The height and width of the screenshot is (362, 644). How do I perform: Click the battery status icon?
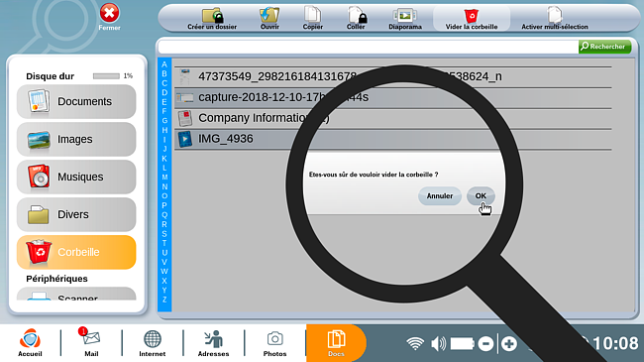[x=462, y=343]
